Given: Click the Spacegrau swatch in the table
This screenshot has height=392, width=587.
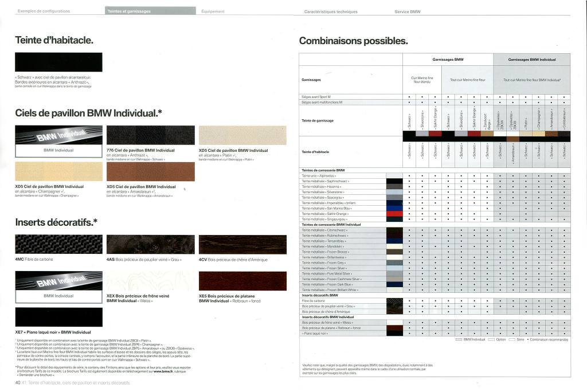Looking at the screenshot, I should pos(394,197).
